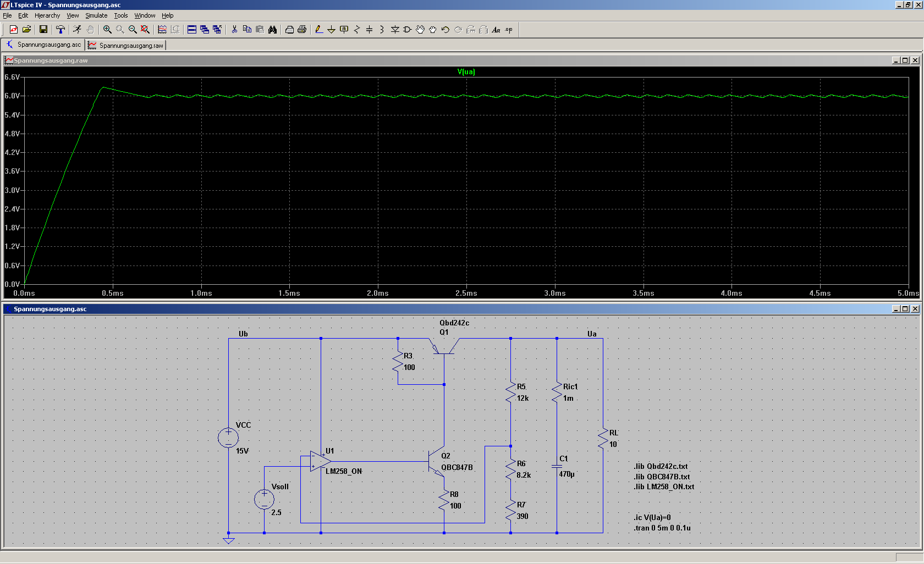Tile windows horizontally via toolbar icon

pos(192,30)
